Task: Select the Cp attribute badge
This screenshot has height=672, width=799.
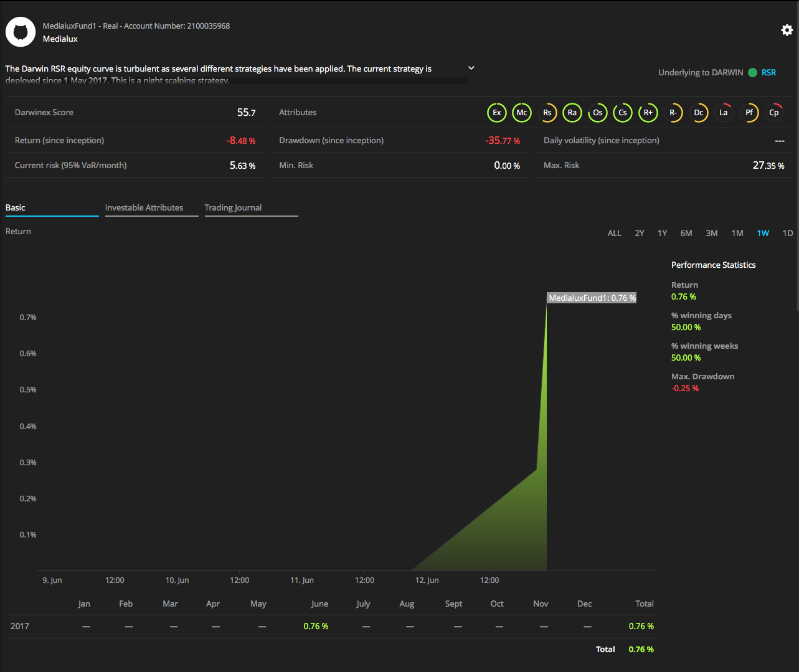Action: (774, 113)
